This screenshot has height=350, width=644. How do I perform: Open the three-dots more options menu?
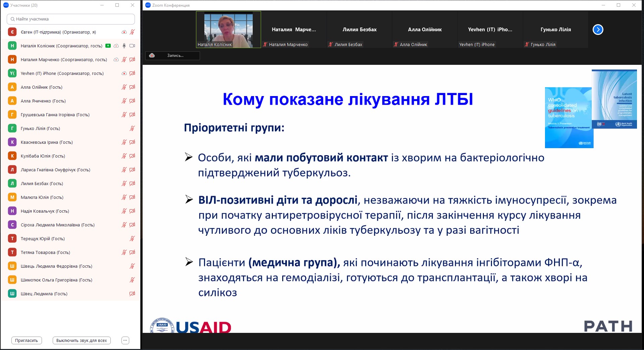pos(125,340)
